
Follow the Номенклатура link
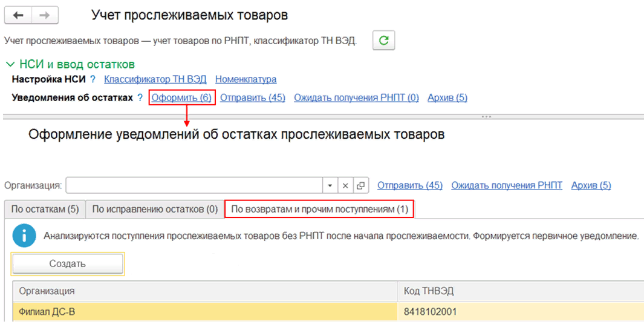point(246,79)
